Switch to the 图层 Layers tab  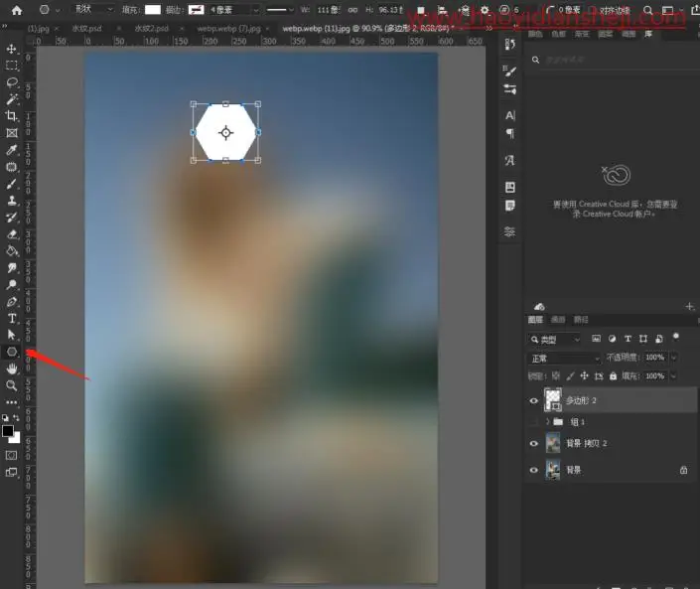click(x=535, y=319)
